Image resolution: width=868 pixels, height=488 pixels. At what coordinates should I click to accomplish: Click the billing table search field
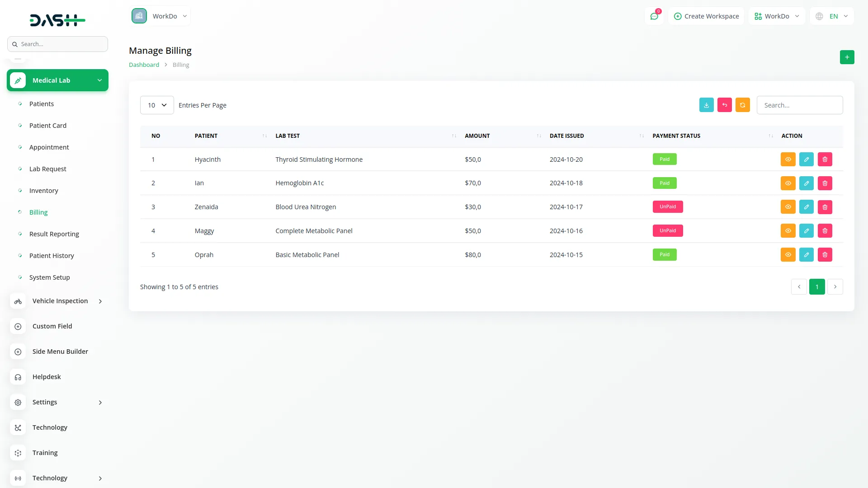[799, 105]
